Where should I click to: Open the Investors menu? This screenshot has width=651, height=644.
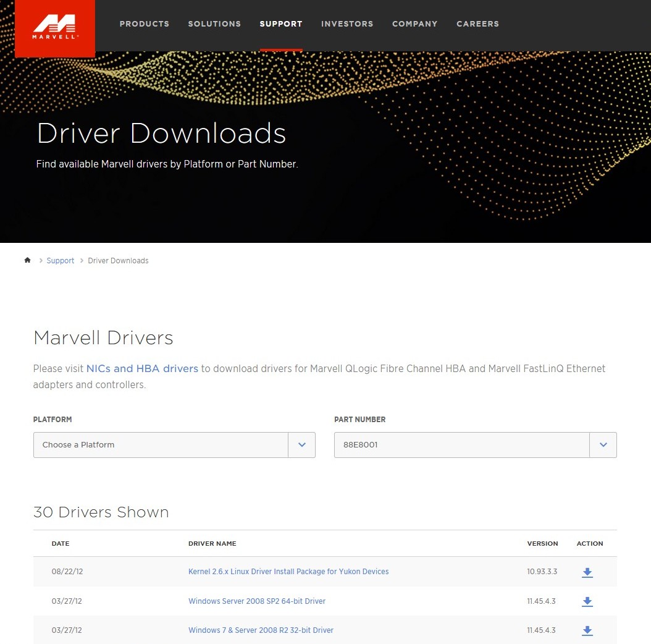[347, 23]
